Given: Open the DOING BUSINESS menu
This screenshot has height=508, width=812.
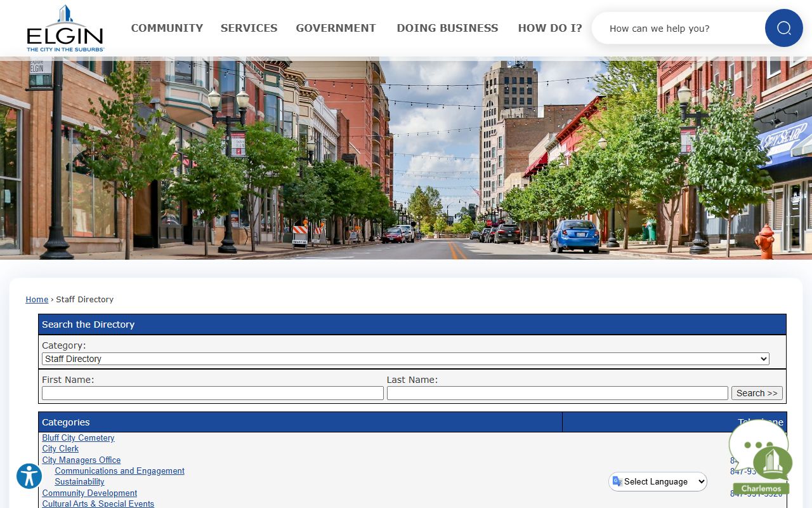Looking at the screenshot, I should pos(447,28).
